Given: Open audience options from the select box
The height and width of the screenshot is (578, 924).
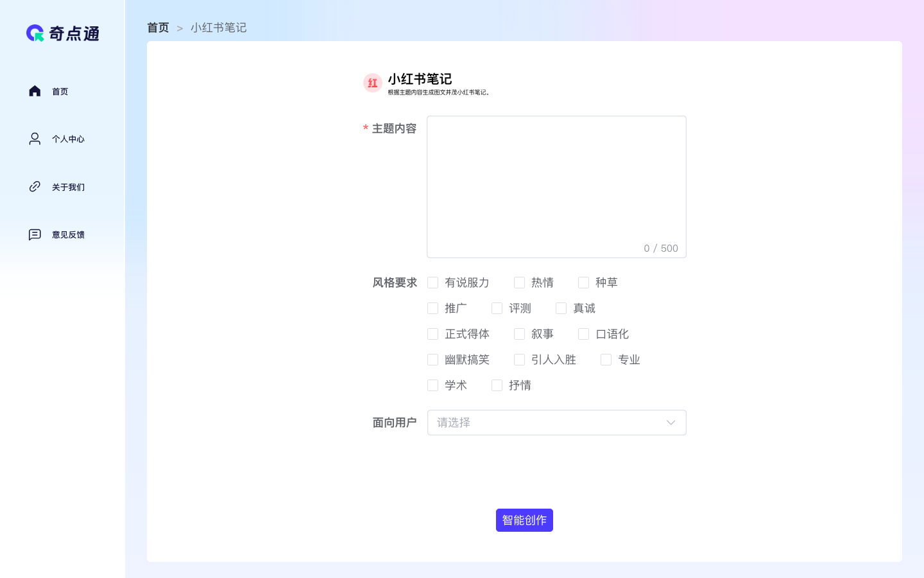Looking at the screenshot, I should (556, 423).
